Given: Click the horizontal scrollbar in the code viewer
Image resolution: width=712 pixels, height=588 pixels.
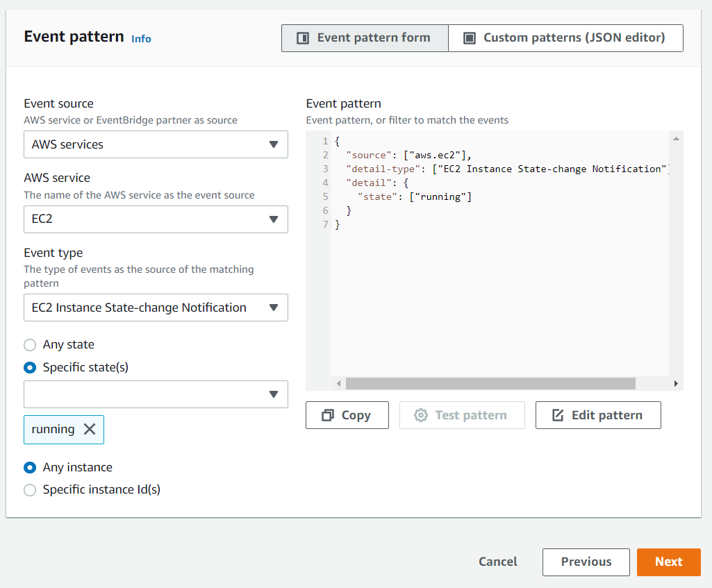Looking at the screenshot, I should [x=490, y=384].
